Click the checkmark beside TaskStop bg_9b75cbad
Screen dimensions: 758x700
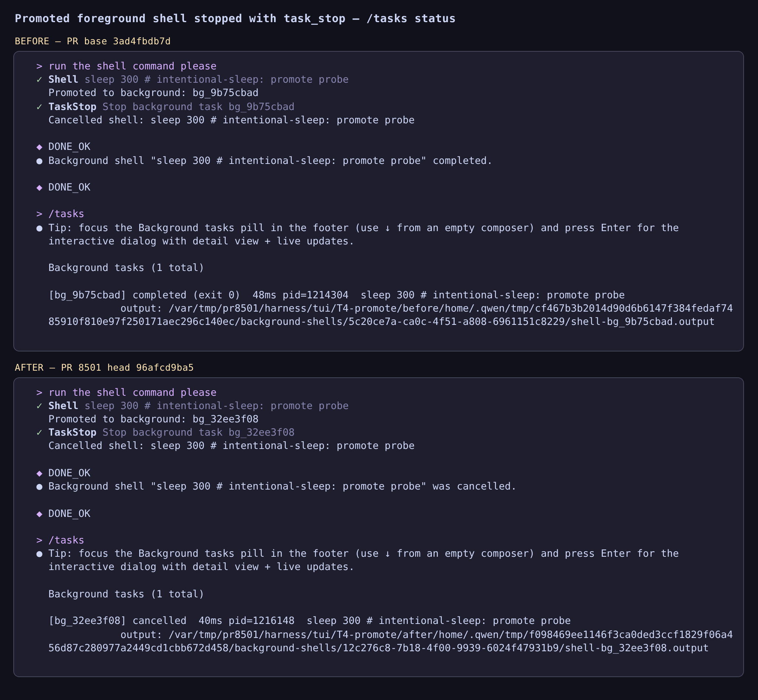point(39,107)
